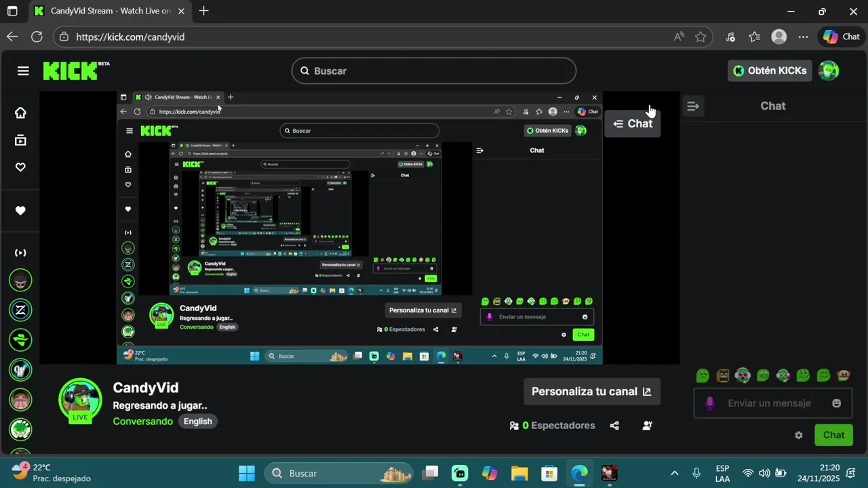Toggle read aloud icon in address bar

679,37
